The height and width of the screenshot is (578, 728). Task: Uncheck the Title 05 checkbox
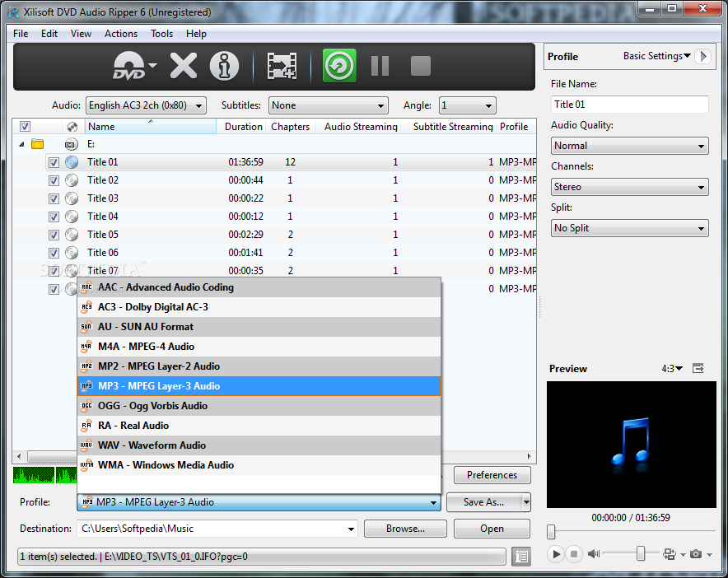click(x=54, y=235)
